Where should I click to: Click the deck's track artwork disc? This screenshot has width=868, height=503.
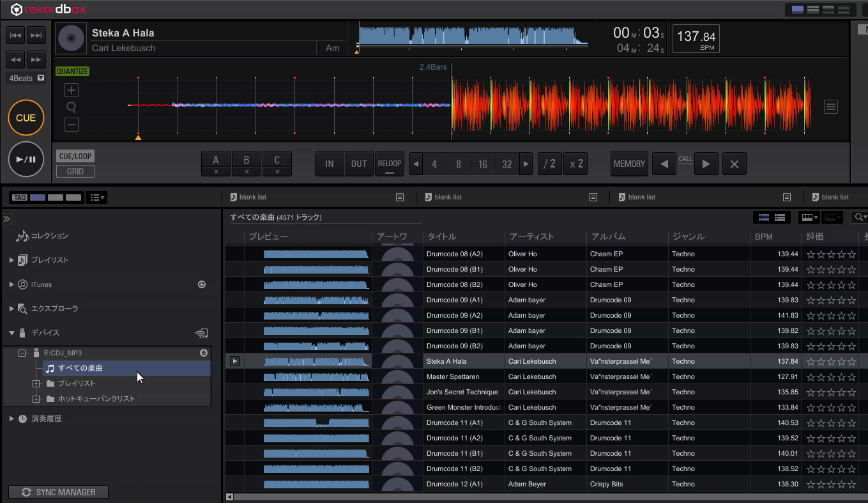click(x=71, y=39)
